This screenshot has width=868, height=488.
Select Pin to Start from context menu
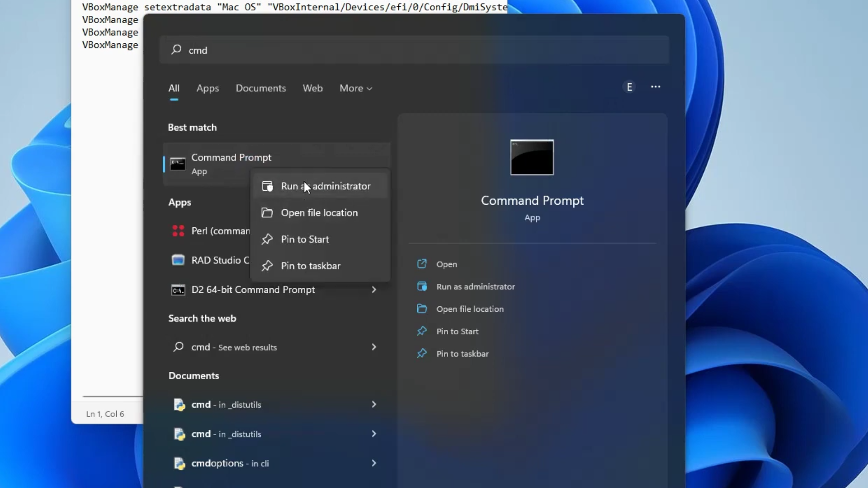pos(305,239)
